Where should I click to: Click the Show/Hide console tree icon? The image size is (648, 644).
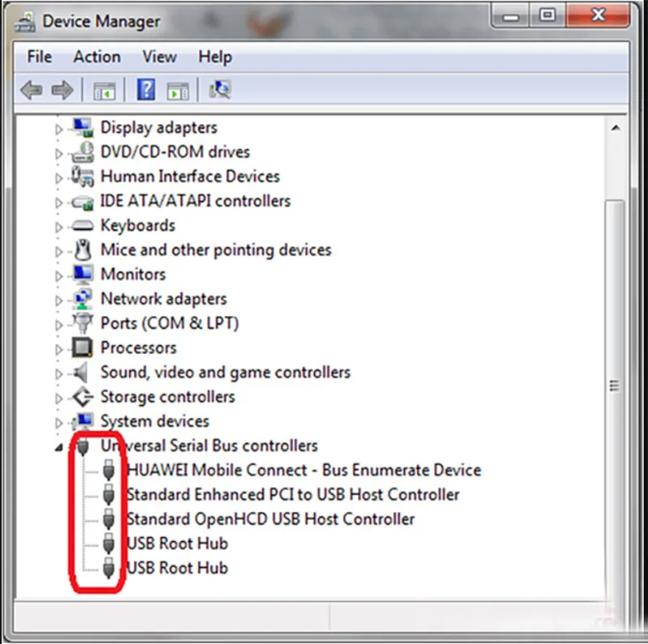pyautogui.click(x=104, y=90)
